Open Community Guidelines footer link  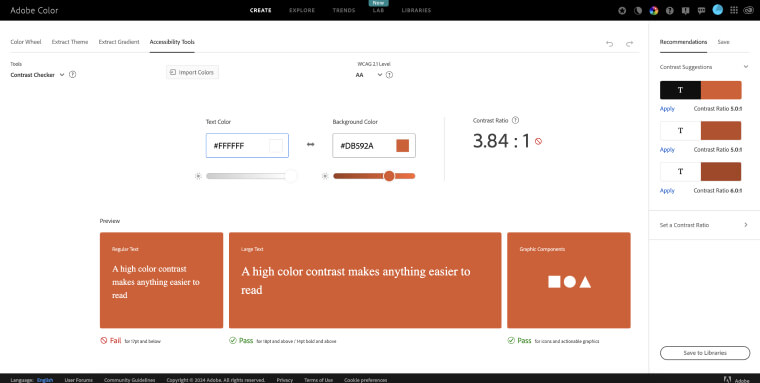(x=129, y=380)
